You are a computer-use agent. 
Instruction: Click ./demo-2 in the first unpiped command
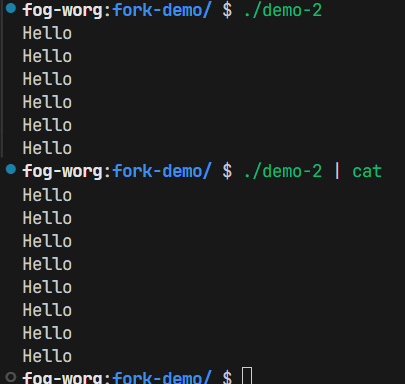[x=283, y=10]
